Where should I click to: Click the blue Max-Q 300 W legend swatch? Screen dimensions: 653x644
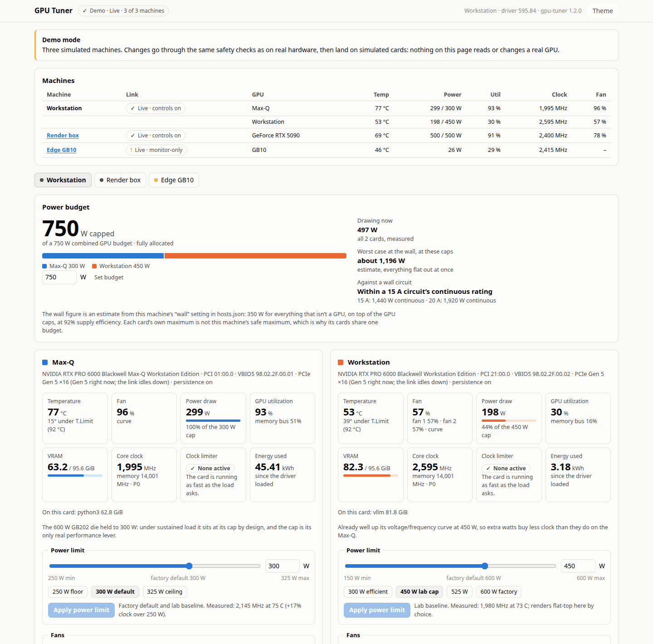click(44, 266)
